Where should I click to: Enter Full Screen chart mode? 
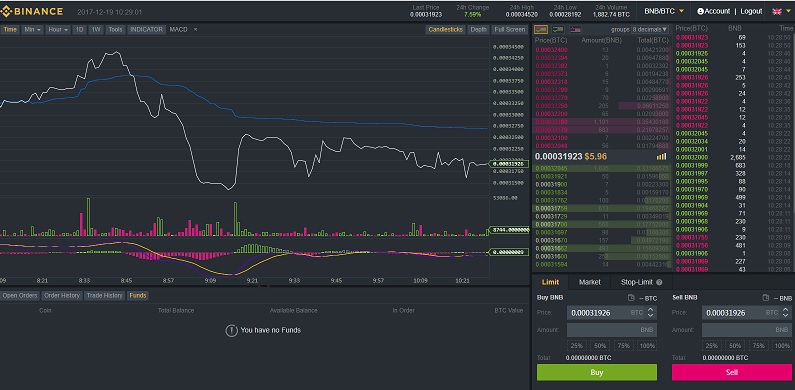(x=510, y=29)
